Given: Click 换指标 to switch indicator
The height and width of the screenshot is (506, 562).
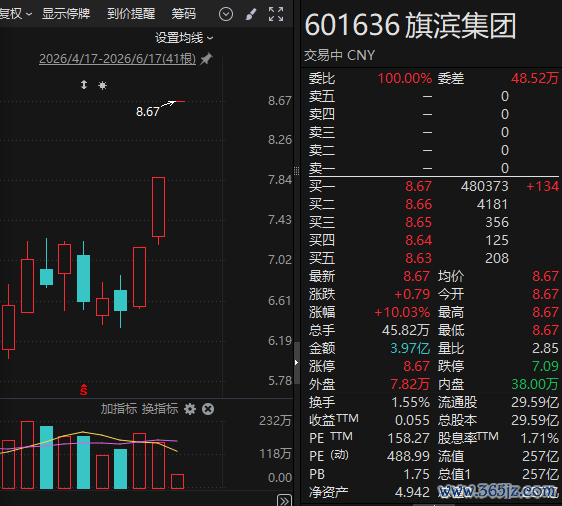Looking at the screenshot, I should pos(160,409).
